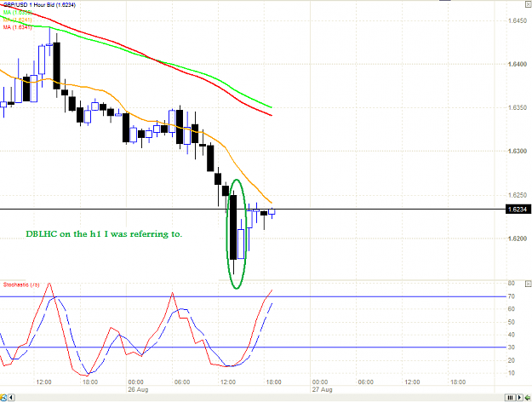Close the main price chart panel
This screenshot has height=402, width=532.
(529, 4)
